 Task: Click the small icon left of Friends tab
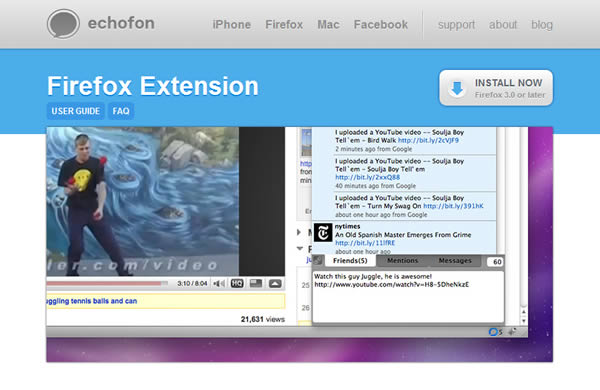coord(318,261)
